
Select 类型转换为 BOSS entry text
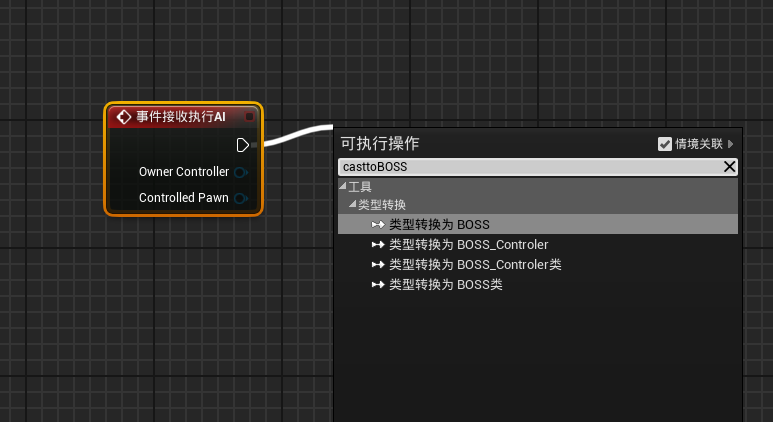(x=439, y=225)
